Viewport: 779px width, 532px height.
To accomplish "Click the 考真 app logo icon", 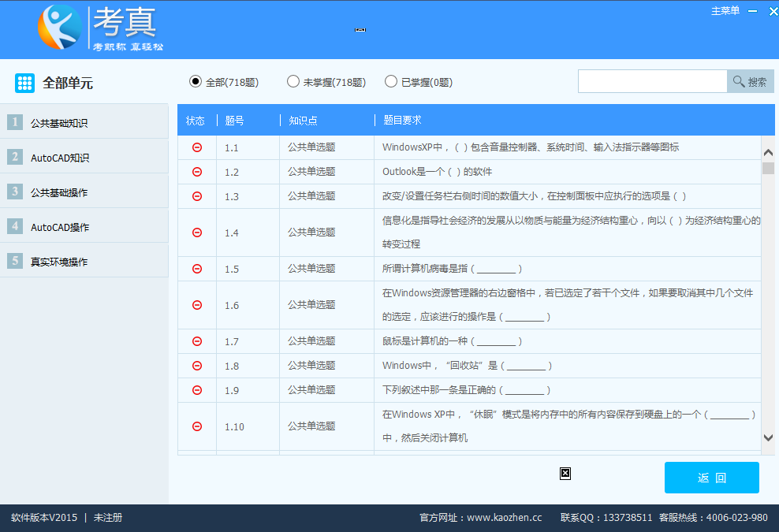I will pos(59,28).
